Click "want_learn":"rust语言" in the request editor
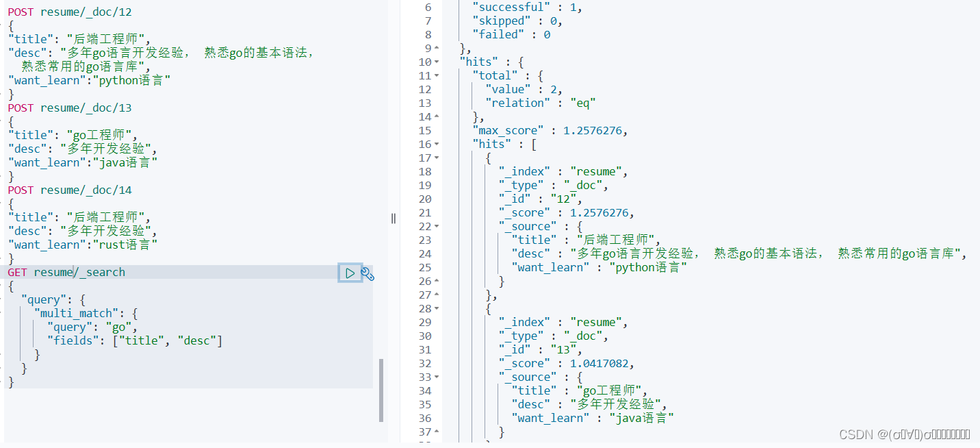Image resolution: width=980 pixels, height=448 pixels. point(83,245)
